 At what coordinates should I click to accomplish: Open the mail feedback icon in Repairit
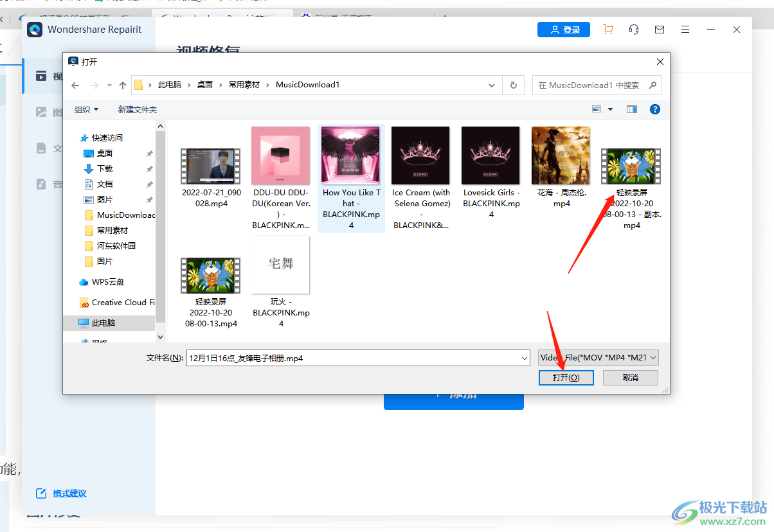660,30
